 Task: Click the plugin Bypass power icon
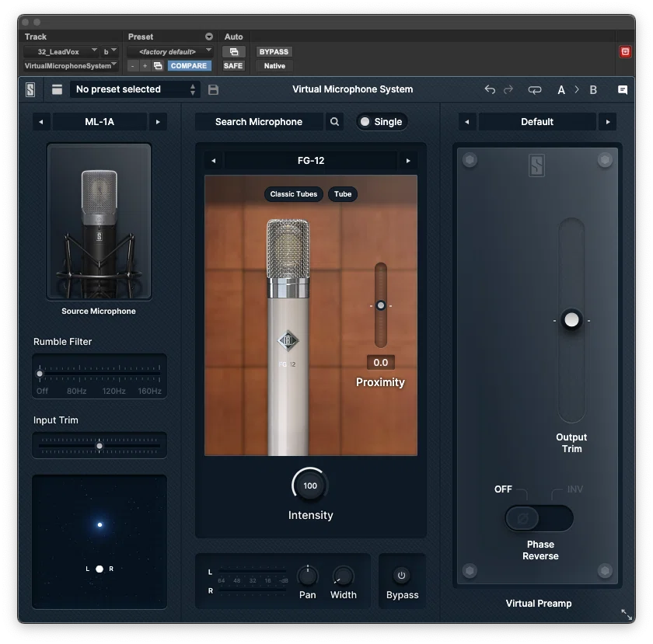click(401, 576)
